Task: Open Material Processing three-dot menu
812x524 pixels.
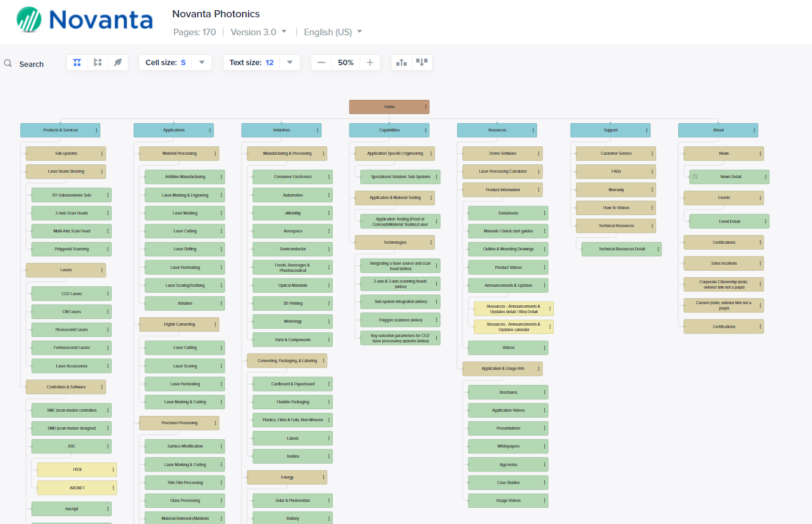Action: point(216,154)
